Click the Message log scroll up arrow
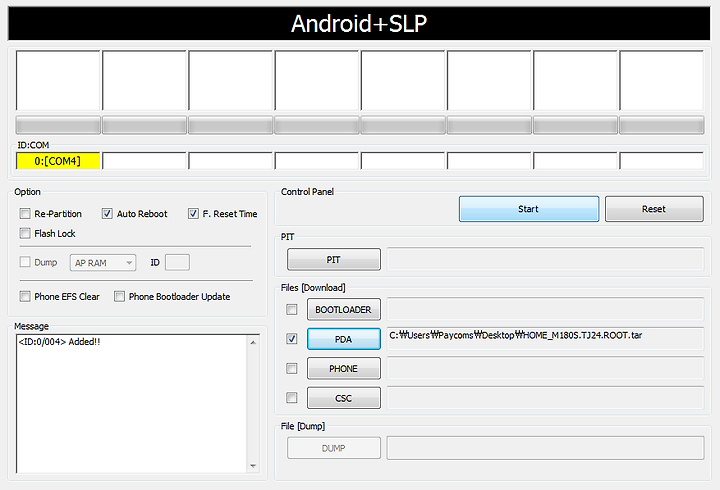The image size is (720, 490). point(253,343)
